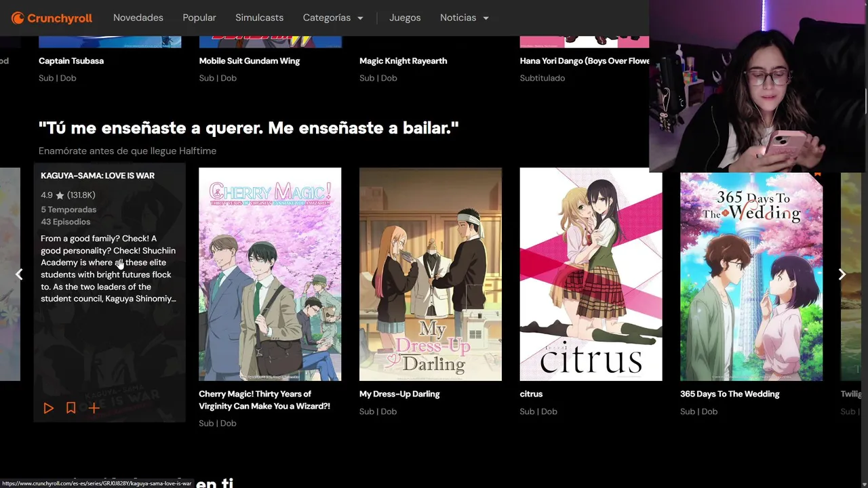This screenshot has width=868, height=488.
Task: Open the Crunchyroll home logo
Action: (52, 18)
